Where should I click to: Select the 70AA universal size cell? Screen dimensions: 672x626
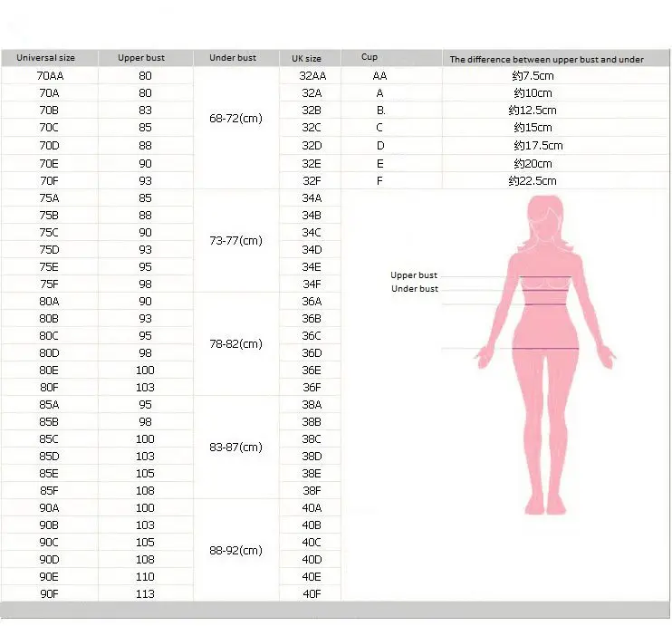pos(49,76)
